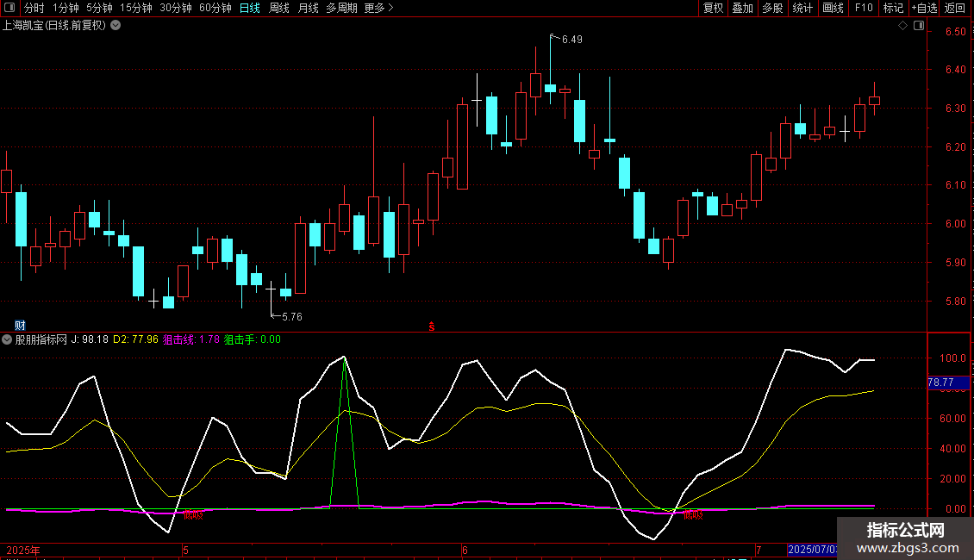Open the 统计 statistics tool

(802, 8)
